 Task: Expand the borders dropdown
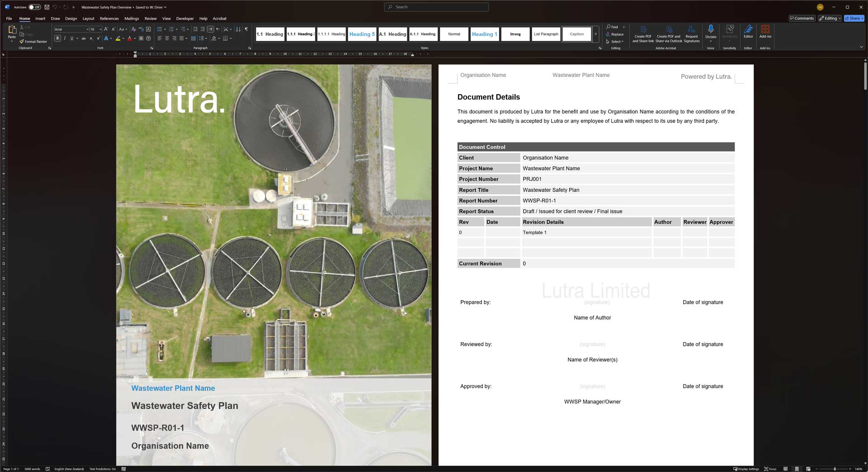pos(231,38)
